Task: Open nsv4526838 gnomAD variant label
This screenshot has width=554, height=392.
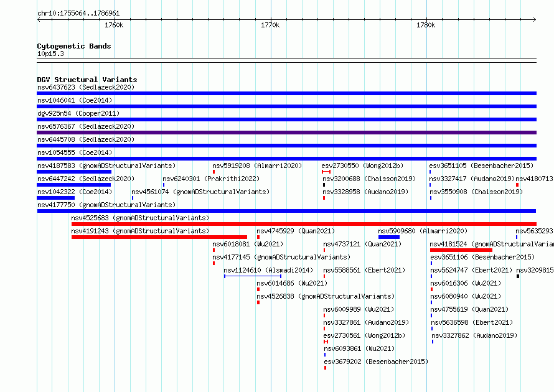Action: point(326,296)
